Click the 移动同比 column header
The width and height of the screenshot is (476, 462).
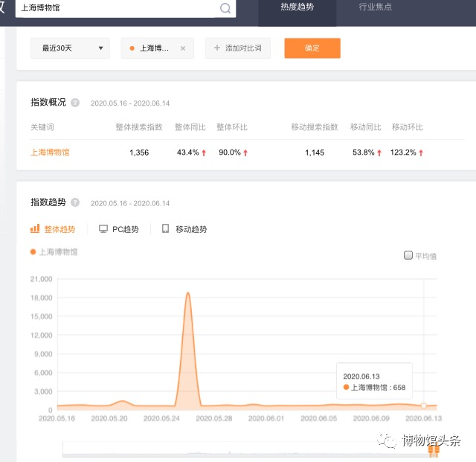click(x=365, y=127)
